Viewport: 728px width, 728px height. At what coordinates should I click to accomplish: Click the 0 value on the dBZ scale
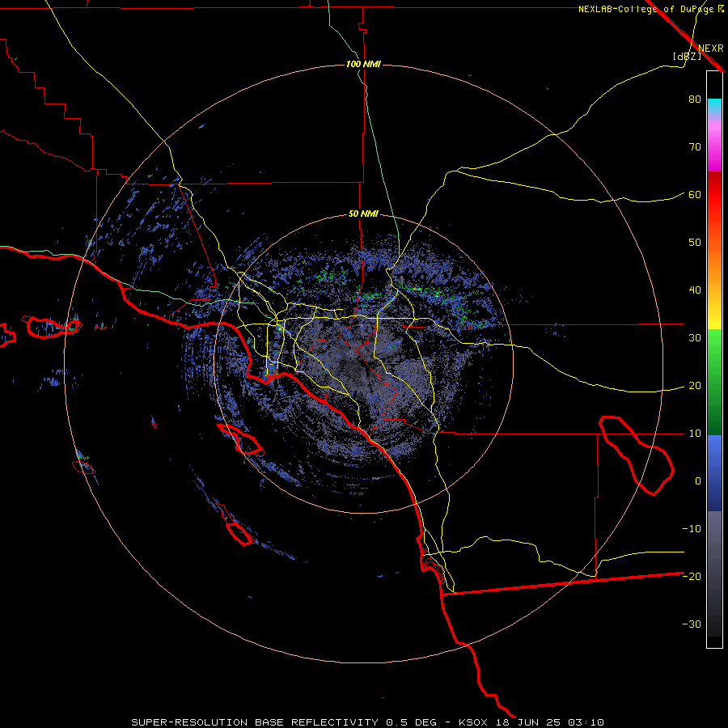tap(698, 481)
